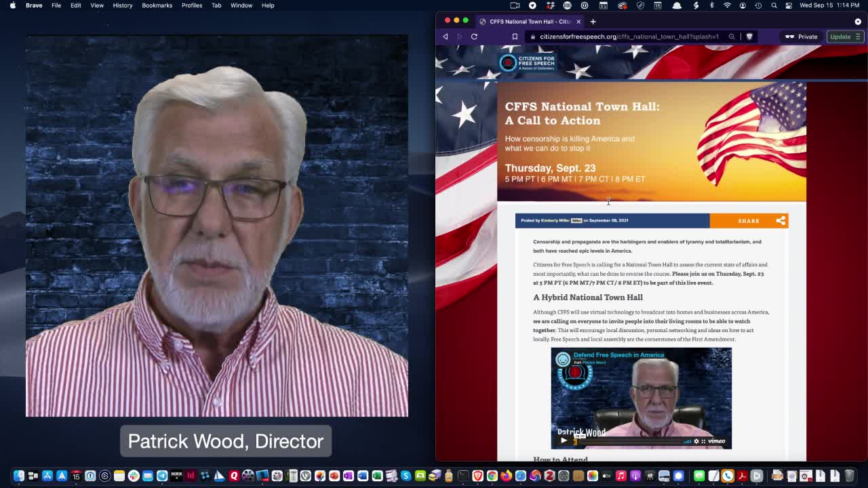
Task: Open Brave Browser from the Dock
Action: (x=477, y=476)
